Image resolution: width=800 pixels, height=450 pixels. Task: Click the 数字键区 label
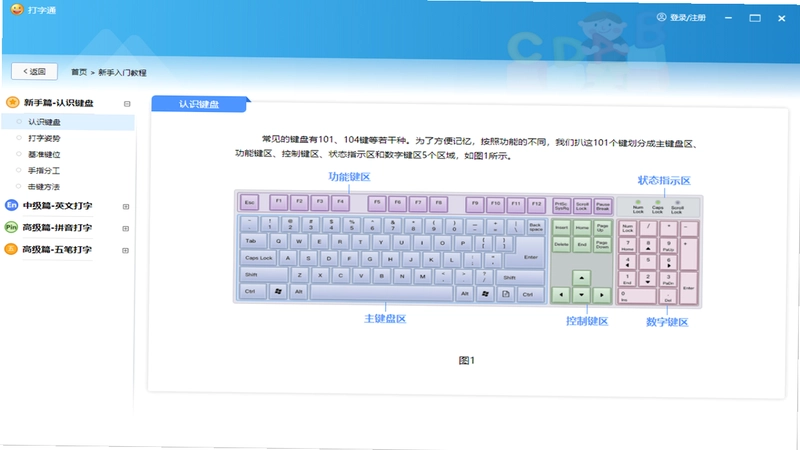click(x=667, y=322)
